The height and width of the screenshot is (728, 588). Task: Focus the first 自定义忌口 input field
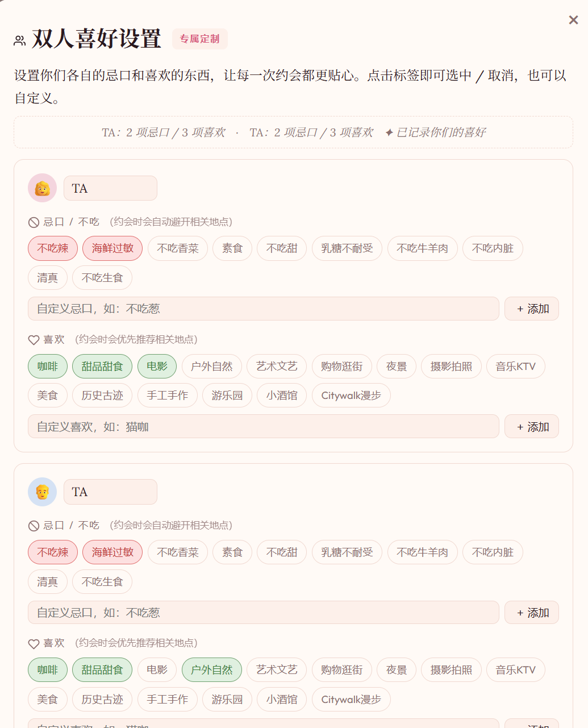tap(264, 309)
